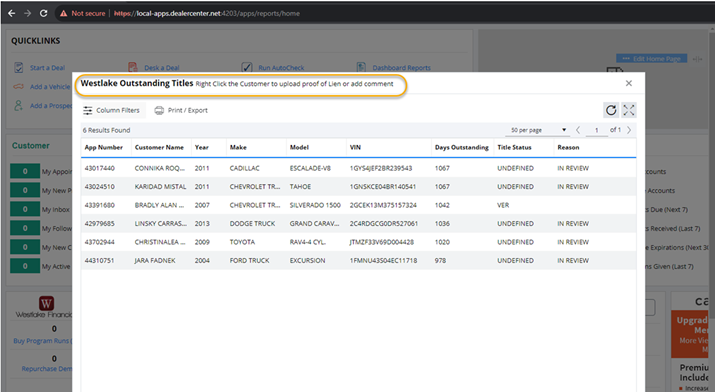Go to previous page of results
Screen dimensions: 715x392
[x=578, y=130]
